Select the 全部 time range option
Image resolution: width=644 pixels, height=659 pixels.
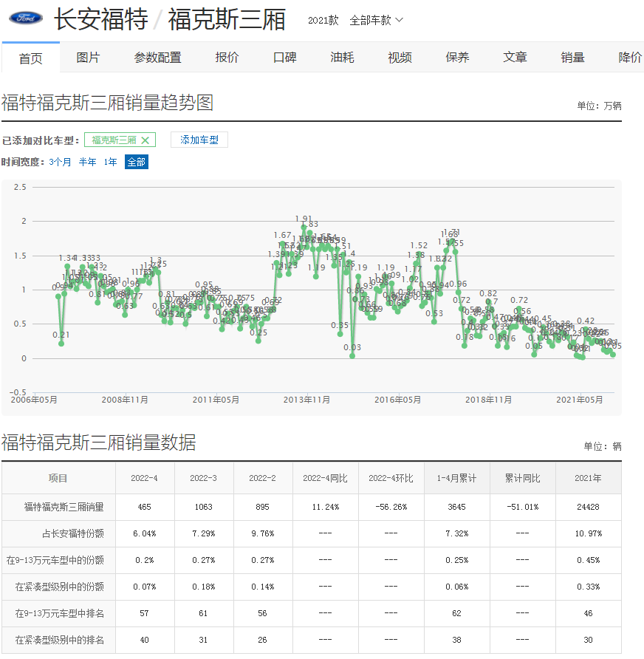[137, 162]
